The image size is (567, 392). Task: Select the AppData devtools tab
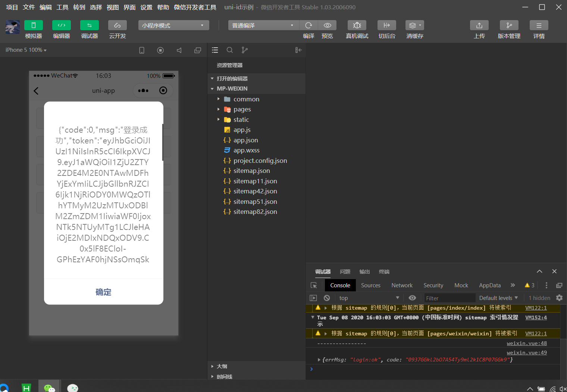click(490, 285)
